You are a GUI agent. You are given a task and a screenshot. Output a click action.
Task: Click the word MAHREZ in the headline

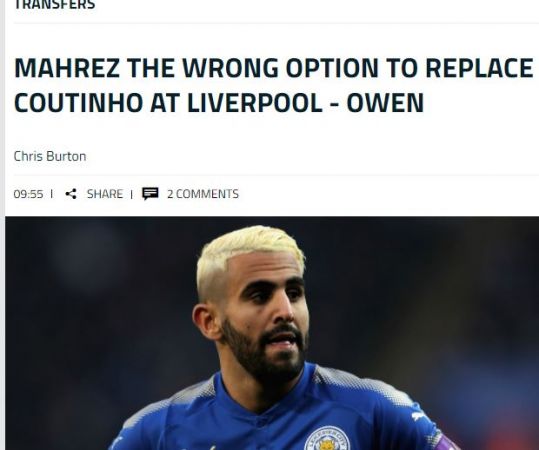click(67, 68)
